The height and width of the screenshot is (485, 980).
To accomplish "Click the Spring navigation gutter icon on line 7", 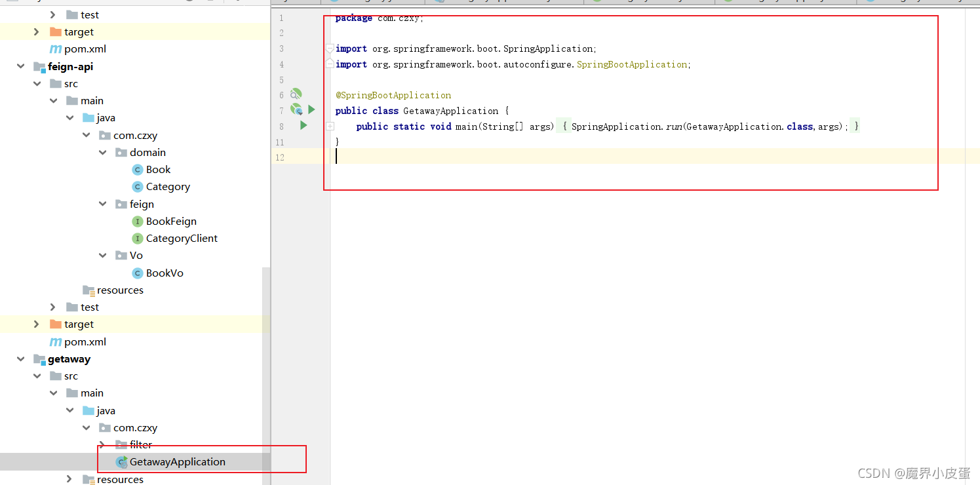I will click(x=296, y=109).
